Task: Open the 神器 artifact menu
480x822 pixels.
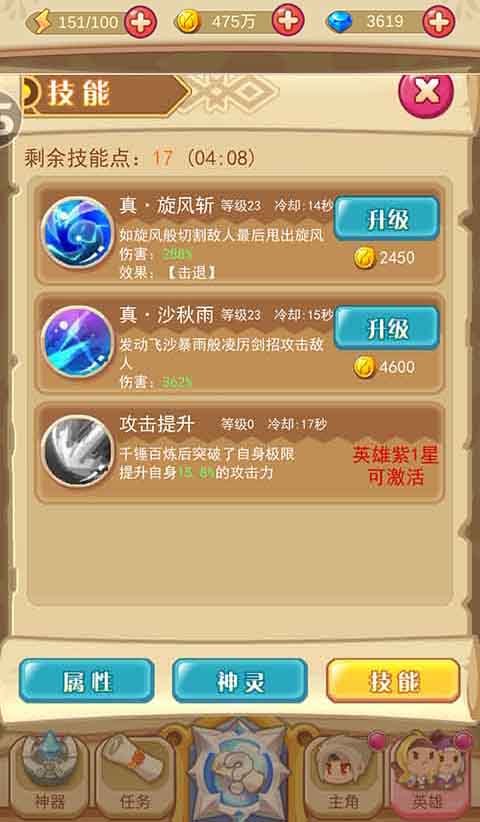Action: pyautogui.click(x=49, y=775)
